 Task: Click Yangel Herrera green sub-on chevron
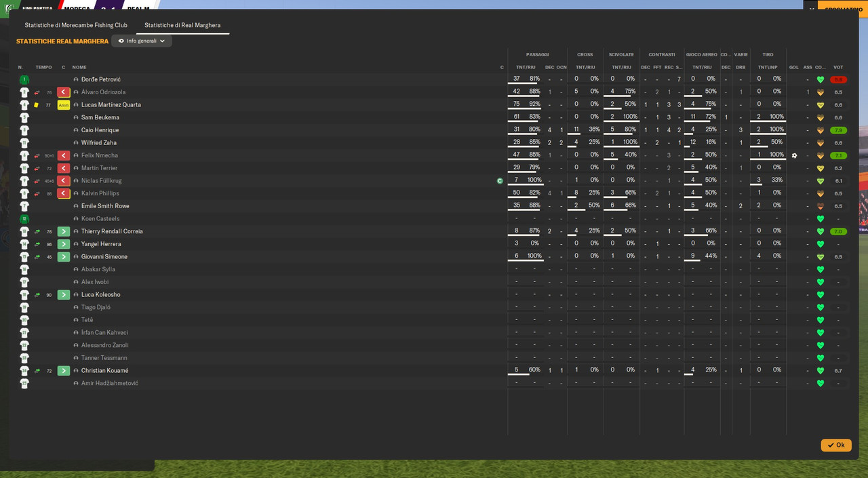pyautogui.click(x=64, y=244)
